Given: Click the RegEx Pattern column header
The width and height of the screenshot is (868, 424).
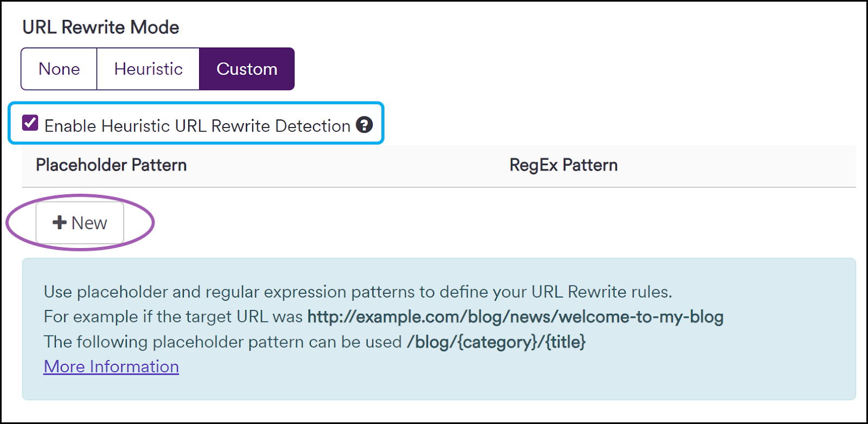Looking at the screenshot, I should point(564,165).
